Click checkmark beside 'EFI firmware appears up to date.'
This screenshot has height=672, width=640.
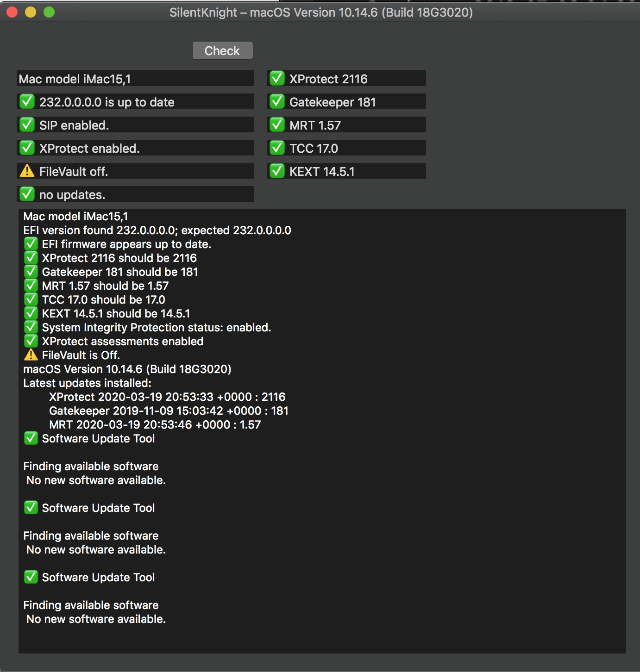pos(31,243)
